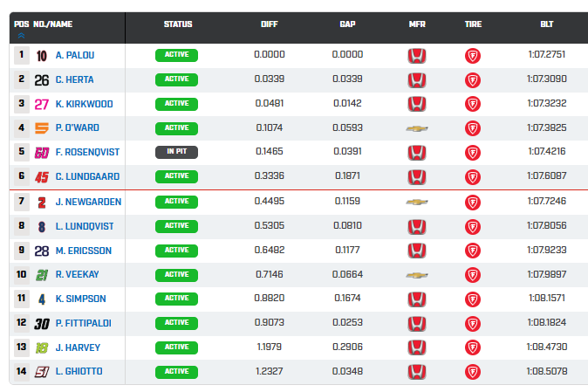Click car number 10 badge
588x392 pixels.
coord(42,56)
